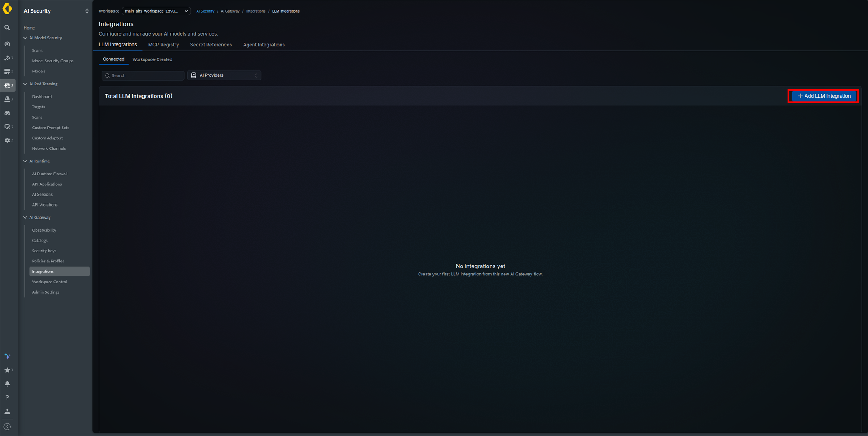The height and width of the screenshot is (436, 868).
Task: Click the dashboard grid icon in rail
Action: (7, 72)
